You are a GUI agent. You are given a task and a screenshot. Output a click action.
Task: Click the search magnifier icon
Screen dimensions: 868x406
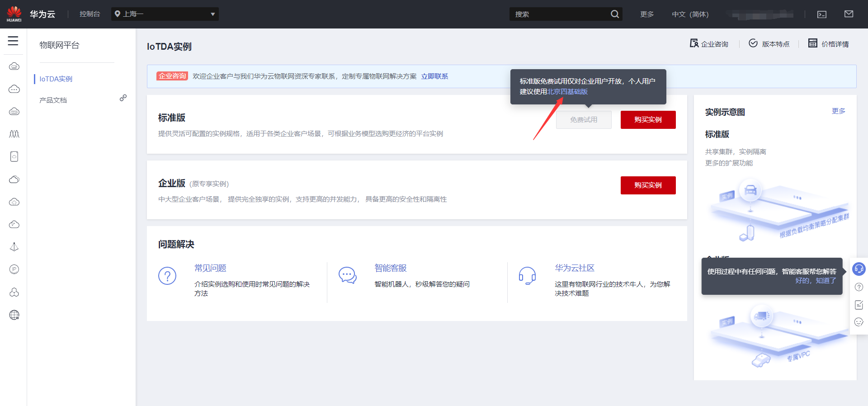tap(615, 14)
